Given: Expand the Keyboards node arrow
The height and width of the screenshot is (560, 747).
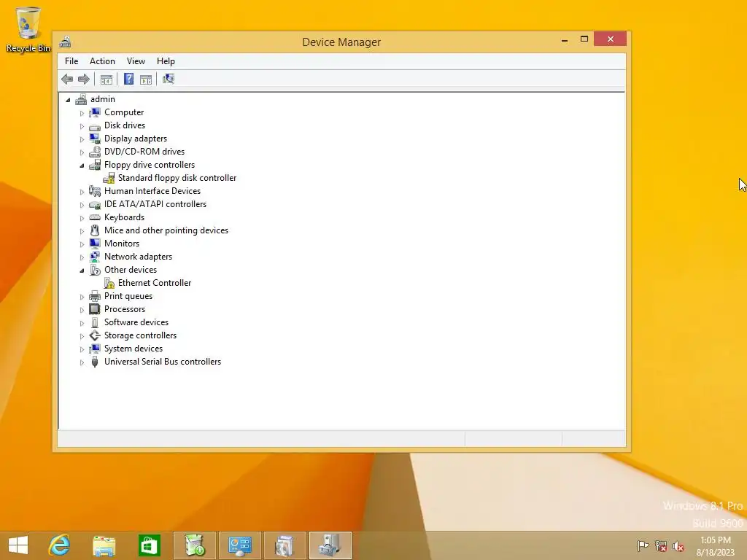Looking at the screenshot, I should (82, 218).
